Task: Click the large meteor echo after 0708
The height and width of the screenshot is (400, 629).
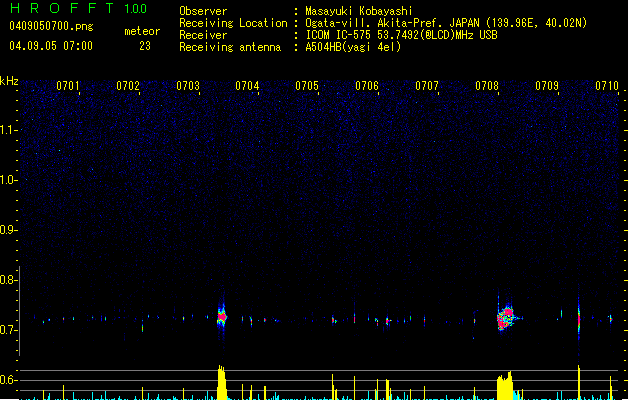Action: pos(505,318)
